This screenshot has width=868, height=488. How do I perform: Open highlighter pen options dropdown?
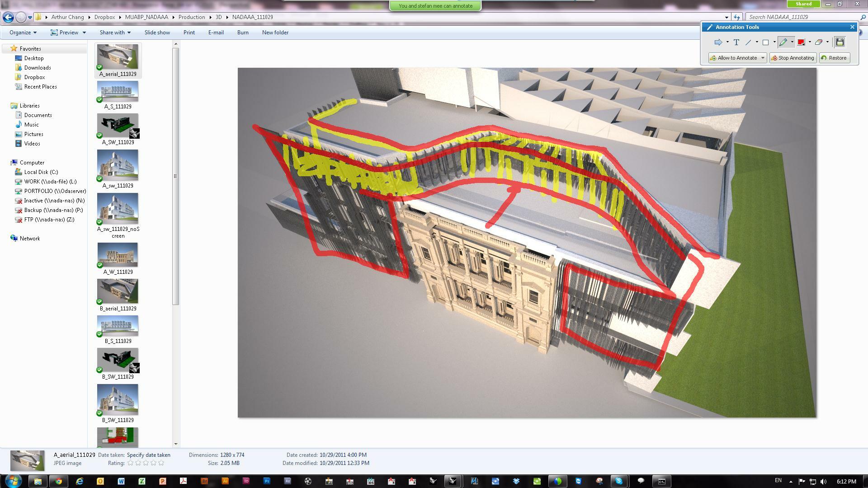(x=792, y=42)
